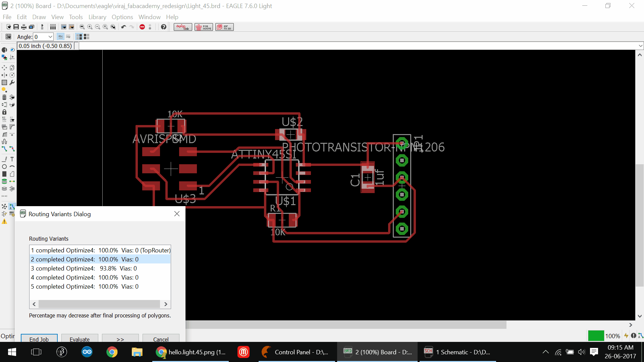The height and width of the screenshot is (362, 644).
Task: Toggle mirrored text orientation
Action: [x=68, y=37]
